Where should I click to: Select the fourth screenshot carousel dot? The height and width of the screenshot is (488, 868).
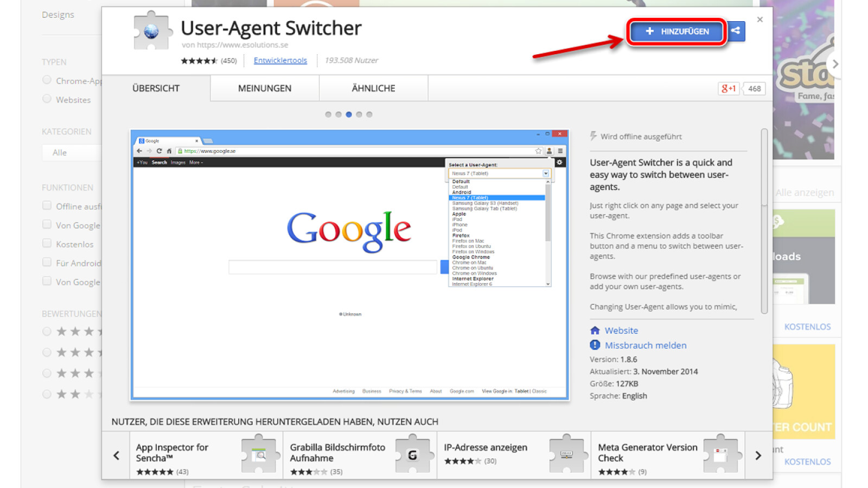pos(359,114)
